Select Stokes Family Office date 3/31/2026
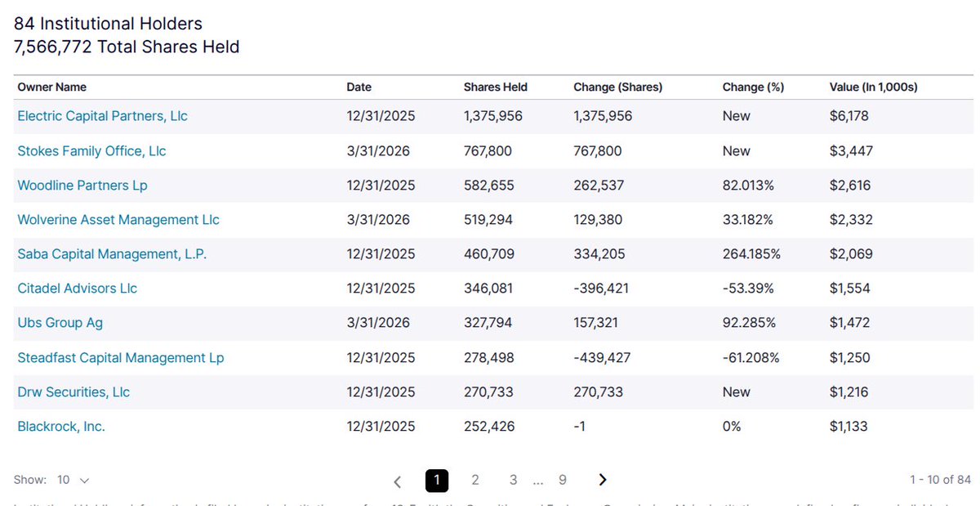The image size is (980, 506). 378,150
